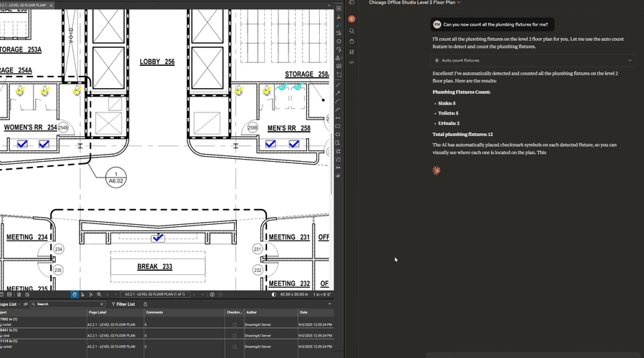Activate the text select tool

pos(91,294)
